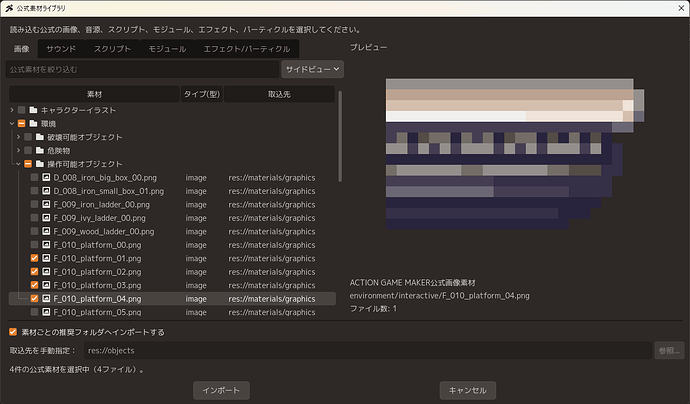Switch to the モジュール tab

point(167,49)
